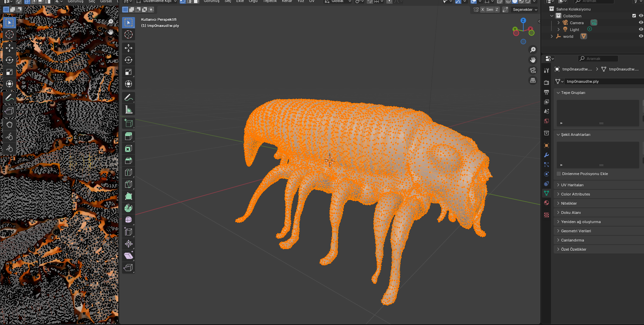Image resolution: width=644 pixels, height=325 pixels.
Task: Hide the Camera object in outliner
Action: [641, 23]
